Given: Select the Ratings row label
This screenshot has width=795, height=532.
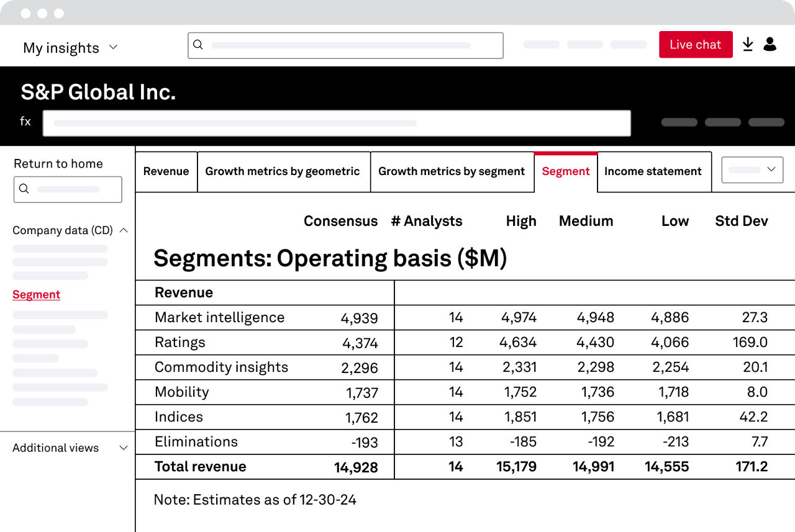Looking at the screenshot, I should click(179, 343).
